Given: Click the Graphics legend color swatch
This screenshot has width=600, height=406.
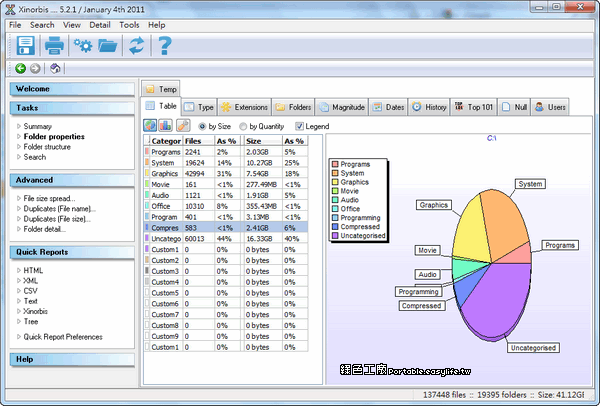Looking at the screenshot, I should [335, 182].
